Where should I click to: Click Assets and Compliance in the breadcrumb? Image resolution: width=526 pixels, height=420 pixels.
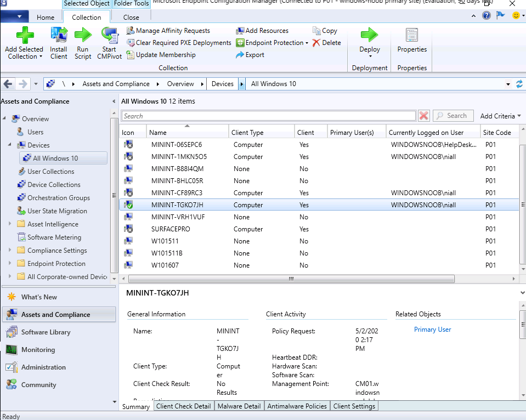pos(116,84)
